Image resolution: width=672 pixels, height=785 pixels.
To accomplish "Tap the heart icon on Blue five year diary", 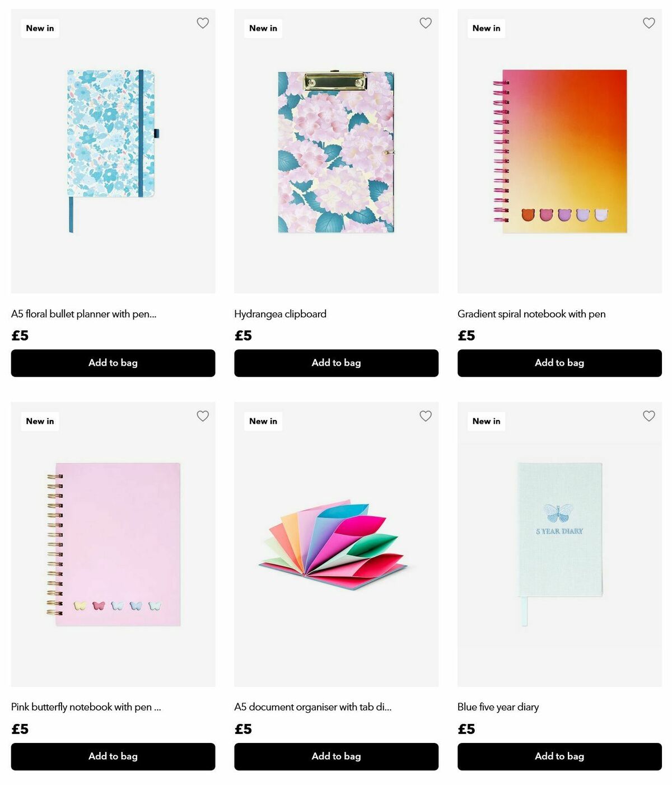I will tap(649, 416).
